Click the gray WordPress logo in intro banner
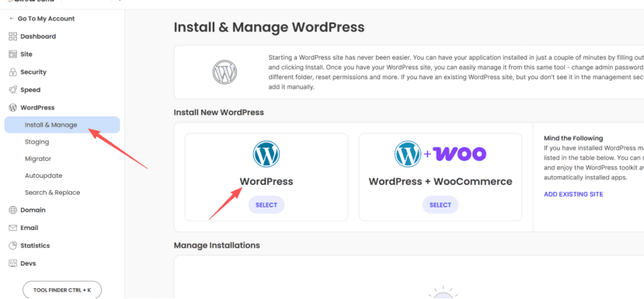This screenshot has height=299, width=644. click(x=225, y=73)
